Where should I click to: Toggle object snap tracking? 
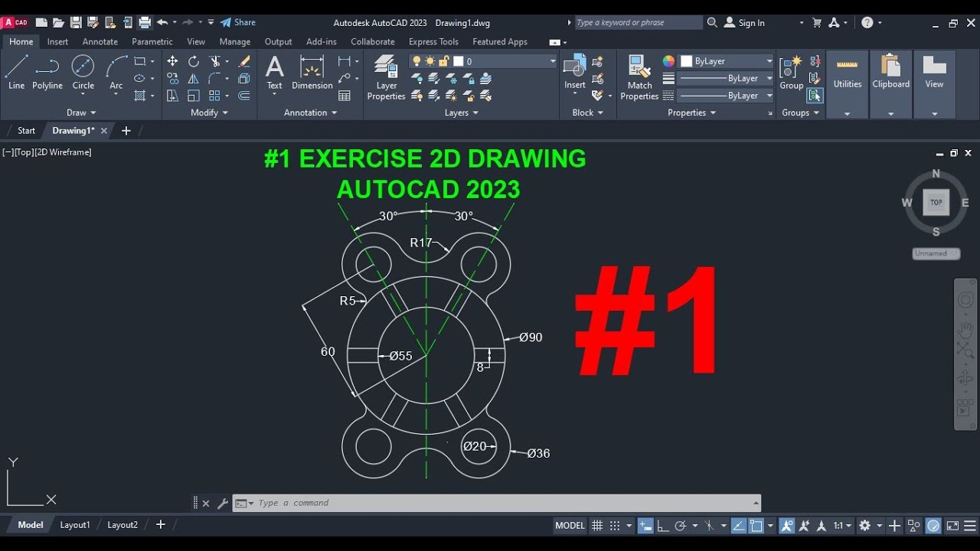point(739,526)
